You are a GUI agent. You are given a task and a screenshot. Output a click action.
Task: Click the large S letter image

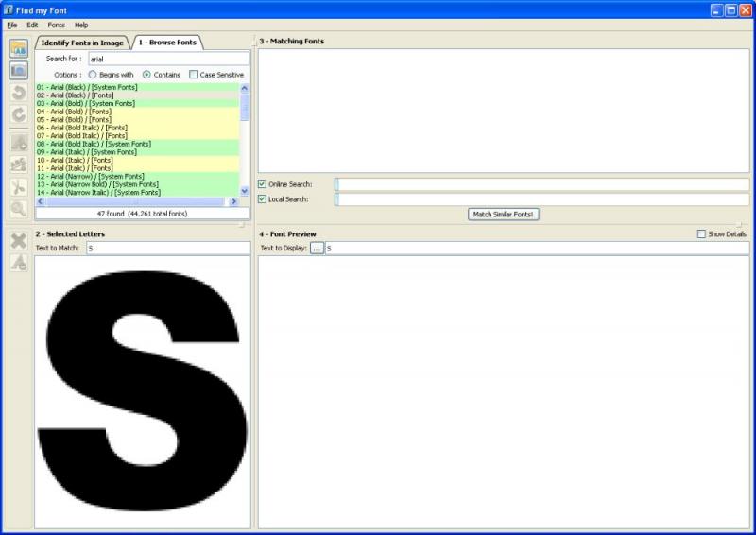tap(143, 390)
